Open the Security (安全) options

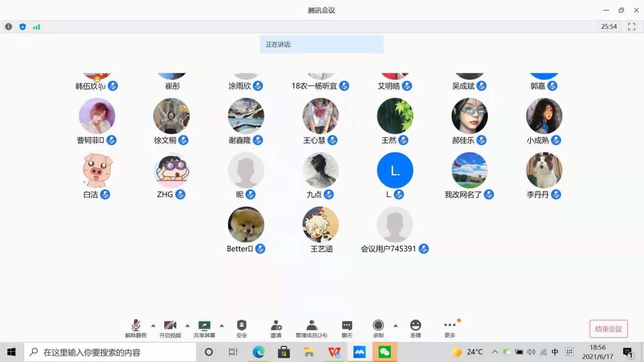point(241,328)
